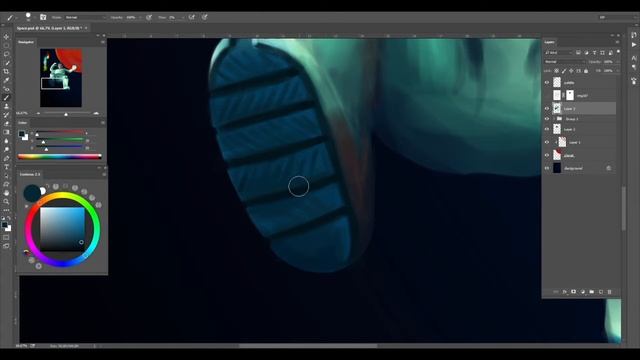This screenshot has height=360, width=640.
Task: Select the Rectangular Marquee tool
Action: pos(6,45)
